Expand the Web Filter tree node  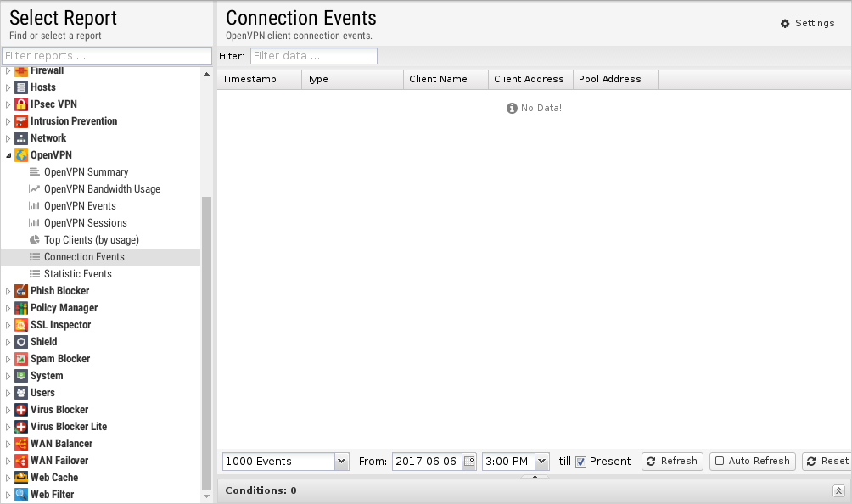pos(8,495)
